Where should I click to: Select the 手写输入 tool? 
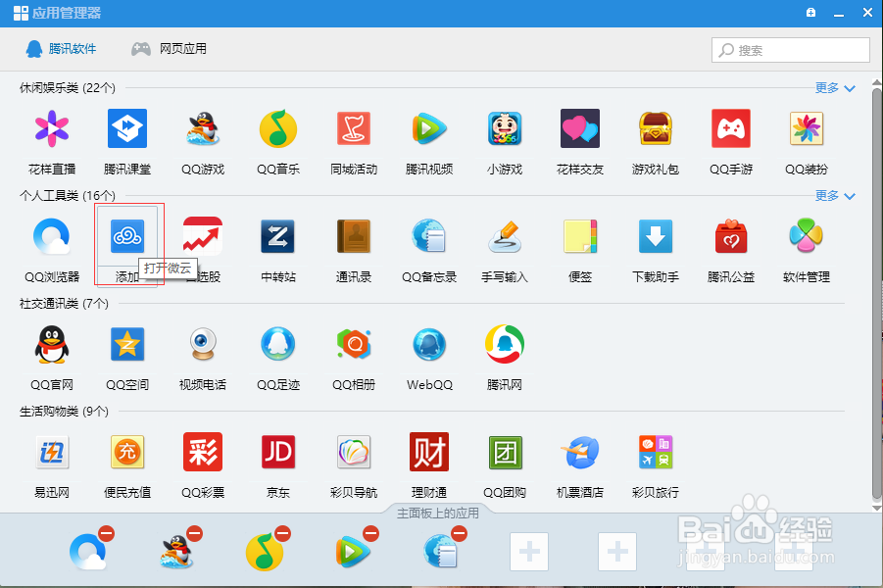(505, 236)
